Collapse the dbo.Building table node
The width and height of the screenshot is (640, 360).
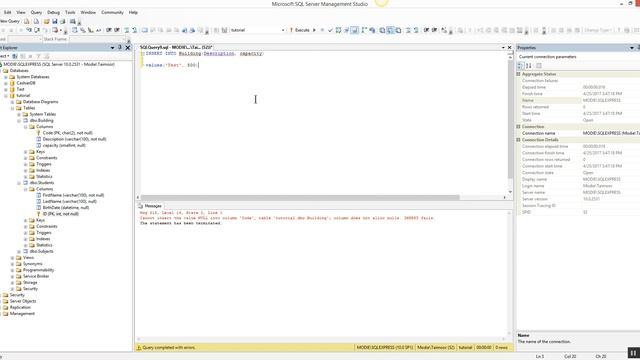[x=19, y=120]
